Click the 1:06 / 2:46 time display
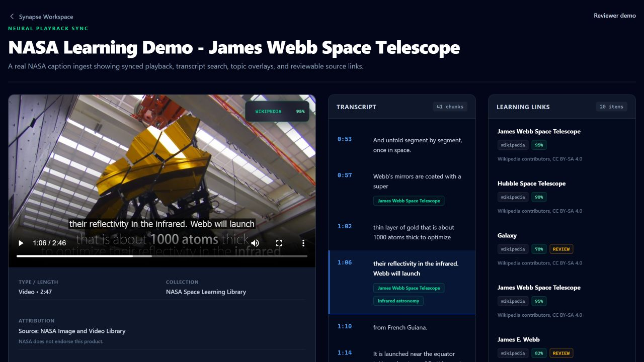The image size is (644, 362). [49, 243]
